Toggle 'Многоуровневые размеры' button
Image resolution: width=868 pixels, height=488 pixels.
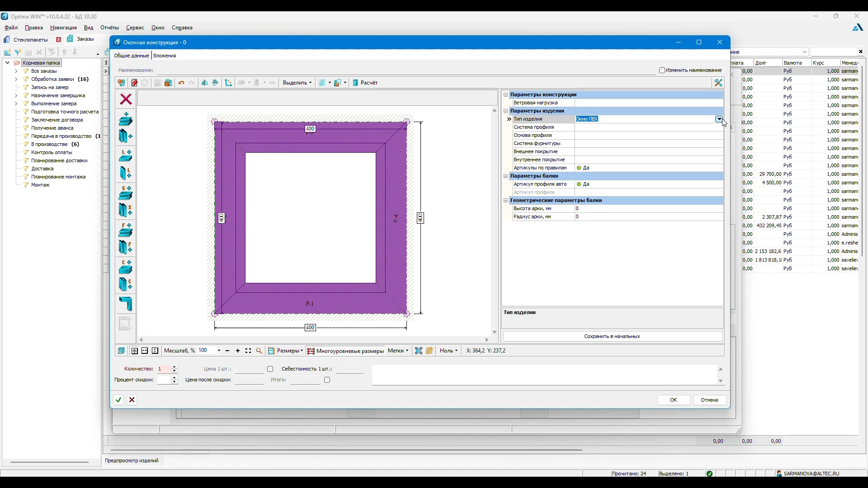346,351
